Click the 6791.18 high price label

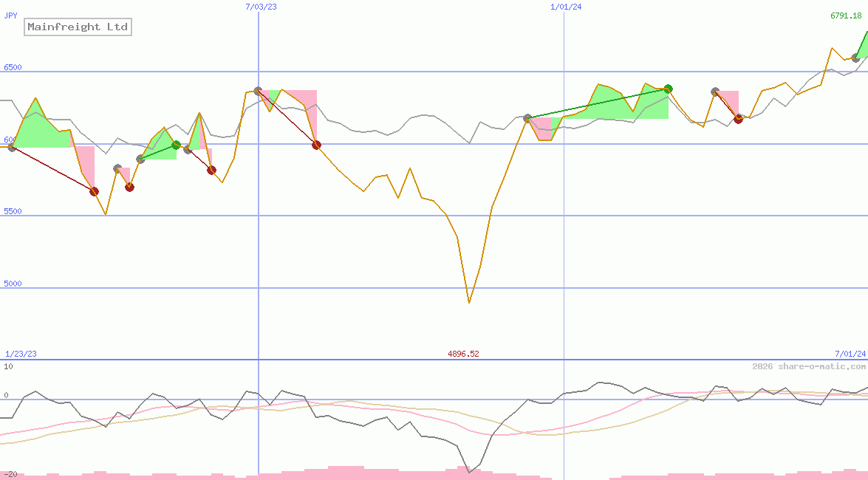(846, 16)
